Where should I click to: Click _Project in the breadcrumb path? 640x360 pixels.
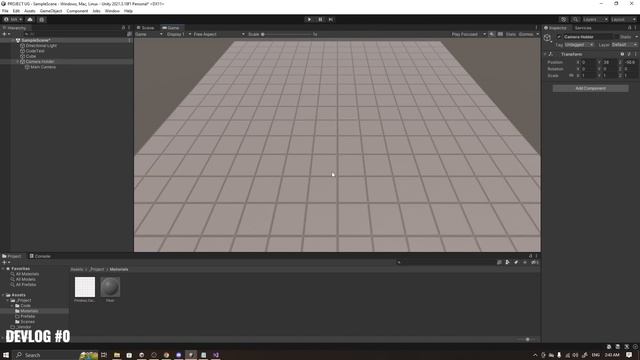[97, 269]
